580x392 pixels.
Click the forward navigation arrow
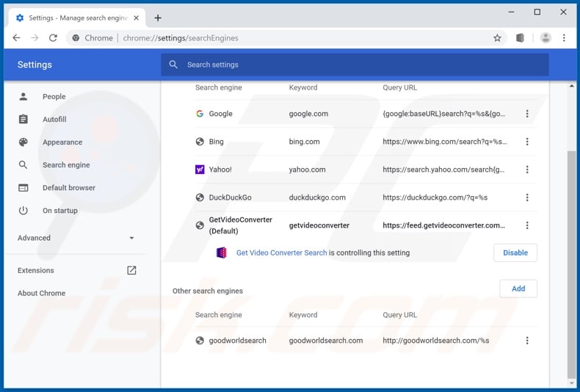point(35,37)
